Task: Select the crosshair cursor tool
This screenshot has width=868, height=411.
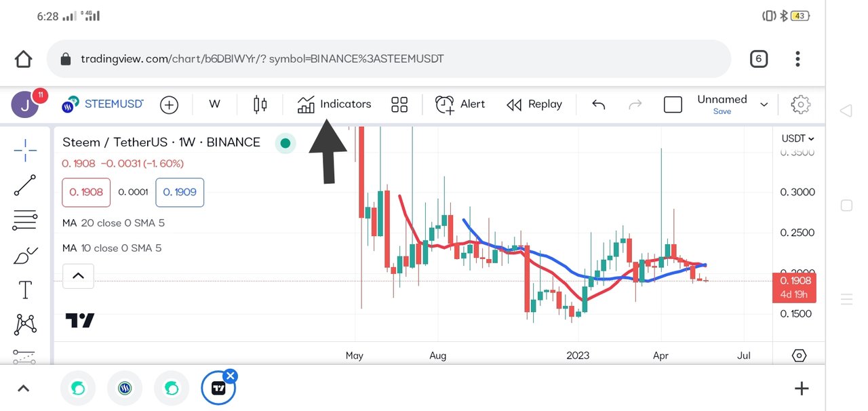Action: tap(25, 150)
